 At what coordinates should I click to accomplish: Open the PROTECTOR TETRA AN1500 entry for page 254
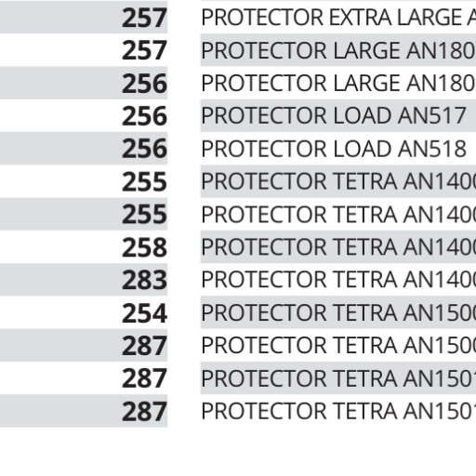coord(338,312)
